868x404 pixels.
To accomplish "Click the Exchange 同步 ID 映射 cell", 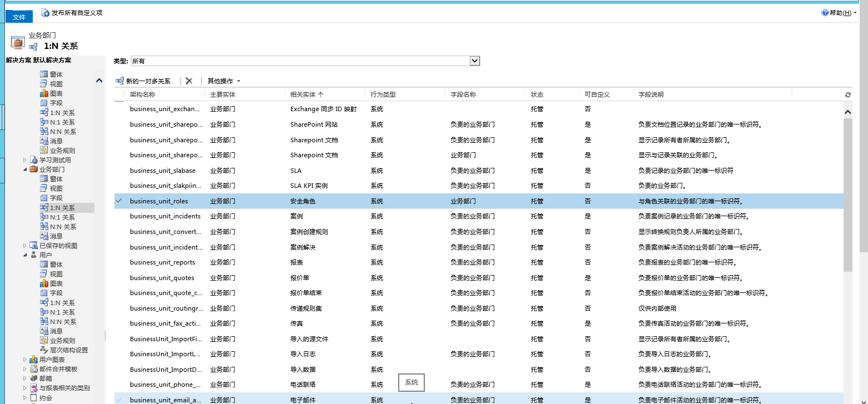I will [323, 109].
